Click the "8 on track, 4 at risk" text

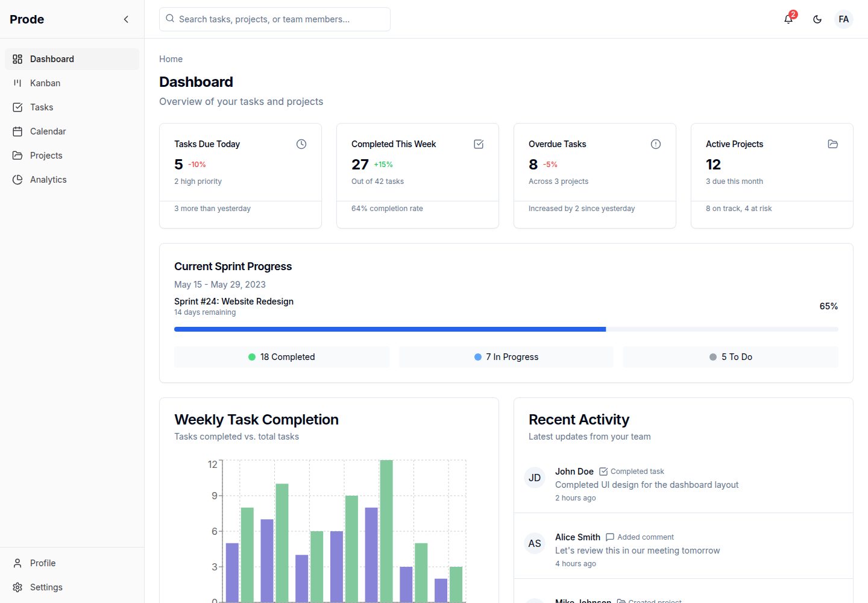pos(739,209)
